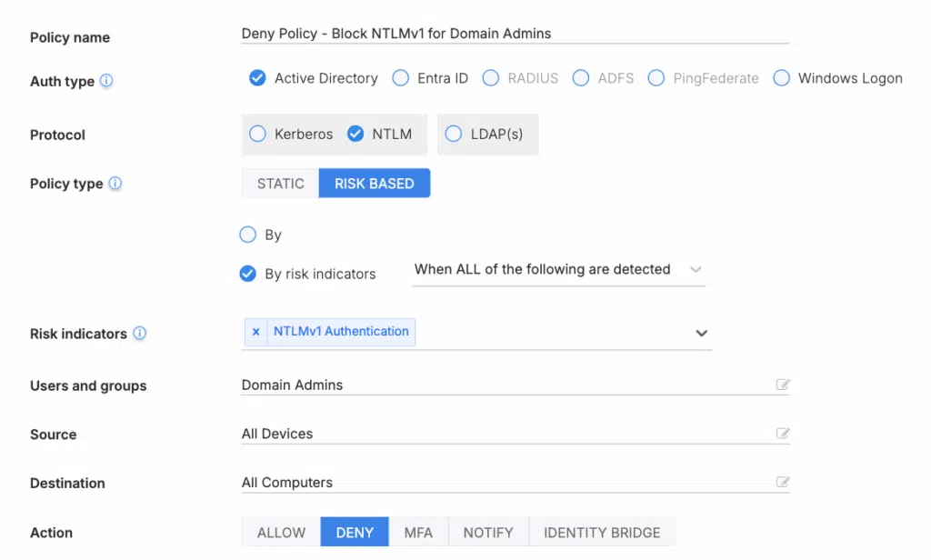Set the action to MFA
The width and height of the screenshot is (931, 560).
tap(418, 533)
